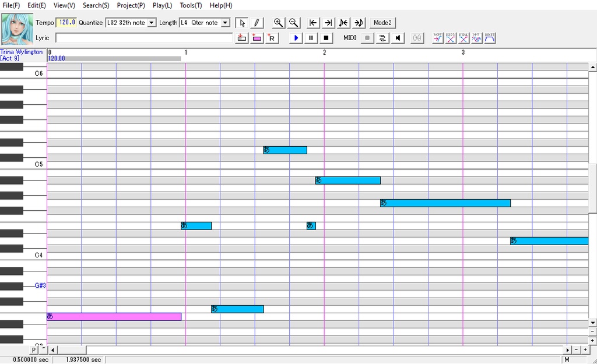597x364 pixels.
Task: Start playback with the blue play button
Action: tap(296, 38)
